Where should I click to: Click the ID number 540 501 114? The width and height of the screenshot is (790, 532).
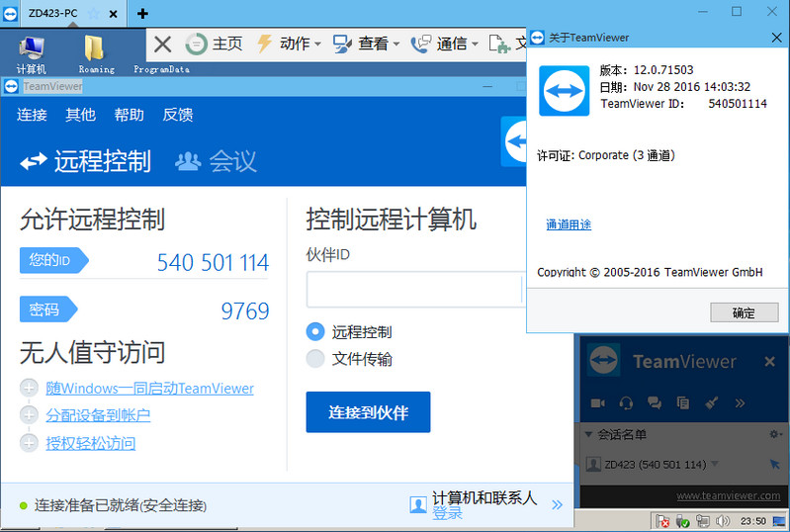[214, 262]
